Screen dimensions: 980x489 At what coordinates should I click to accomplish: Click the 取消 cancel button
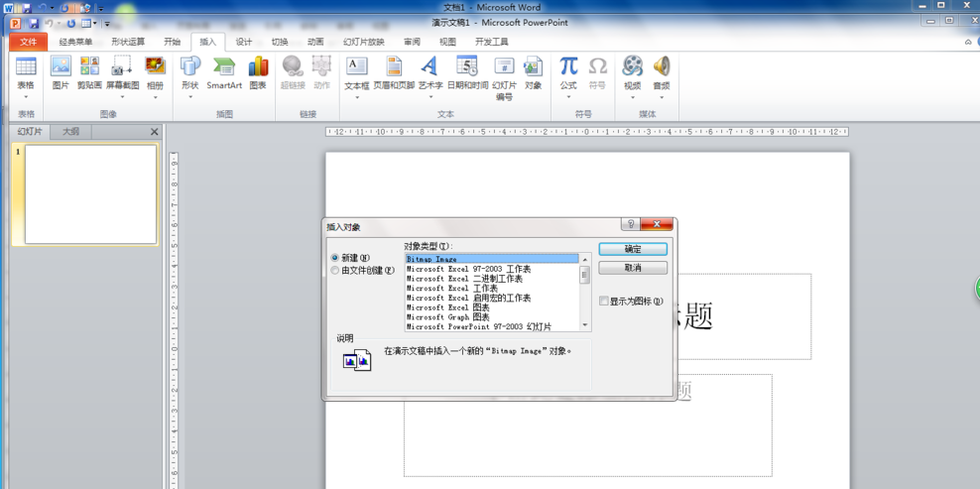click(x=633, y=268)
